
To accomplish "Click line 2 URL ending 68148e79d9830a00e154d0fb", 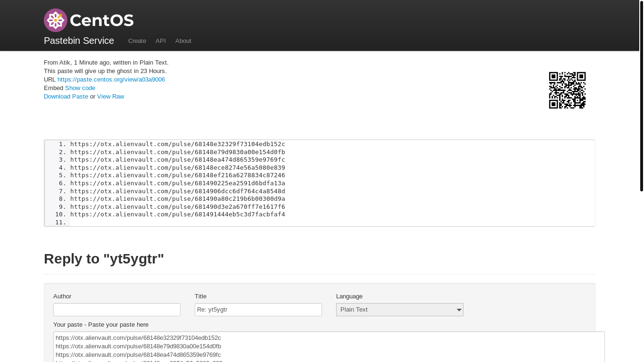I will pos(178,152).
